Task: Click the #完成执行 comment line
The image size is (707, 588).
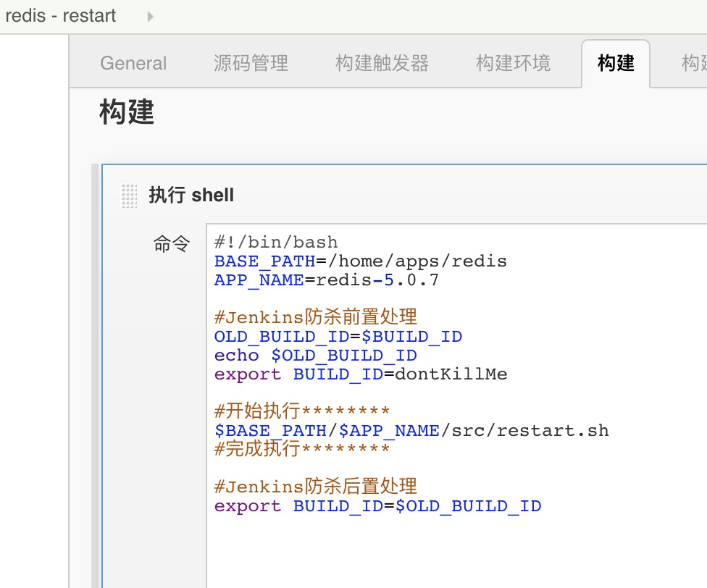Action: coord(302,449)
